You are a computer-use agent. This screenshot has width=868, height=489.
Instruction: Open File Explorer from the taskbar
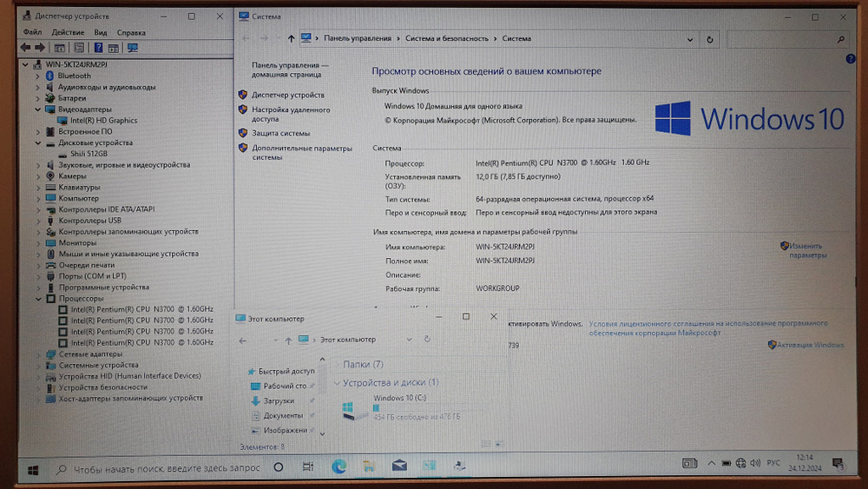369,466
